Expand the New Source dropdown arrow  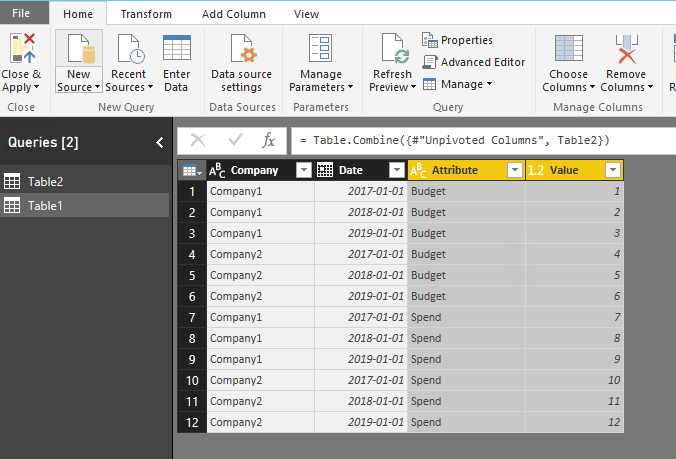(97, 87)
